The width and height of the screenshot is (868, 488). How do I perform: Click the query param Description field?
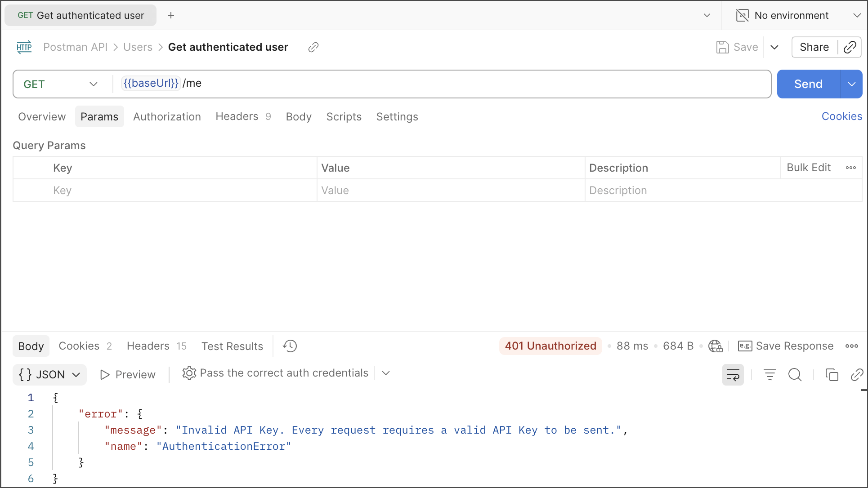pyautogui.click(x=724, y=191)
